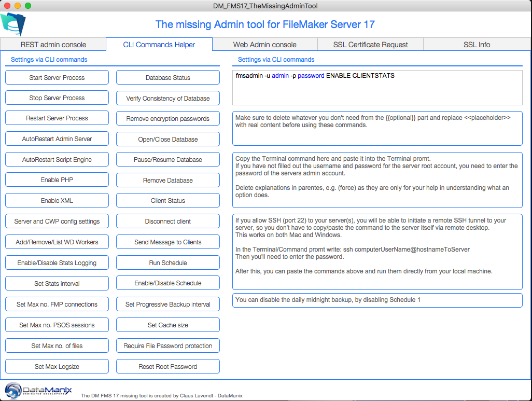Click the Set Cache size button
This screenshot has width=532, height=401.
168,325
